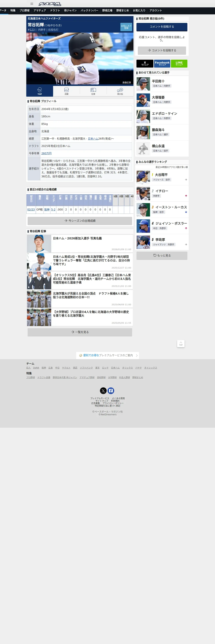The width and height of the screenshot is (215, 644).
Task: Click the footer X social icon
Action: tap(103, 391)
